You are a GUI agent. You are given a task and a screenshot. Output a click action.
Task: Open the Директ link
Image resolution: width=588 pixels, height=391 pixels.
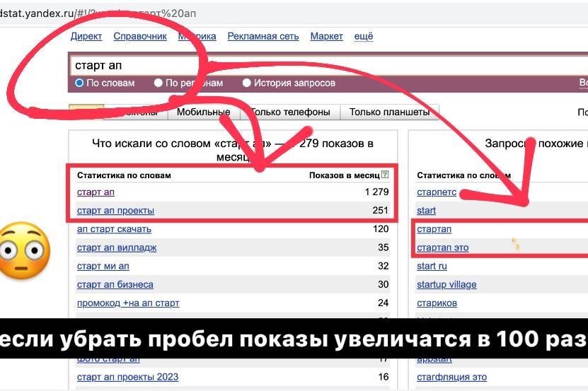(86, 36)
